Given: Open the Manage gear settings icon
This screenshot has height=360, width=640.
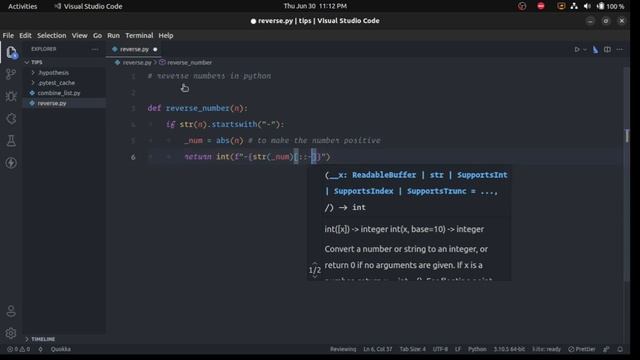Looking at the screenshot, I should [x=11, y=333].
